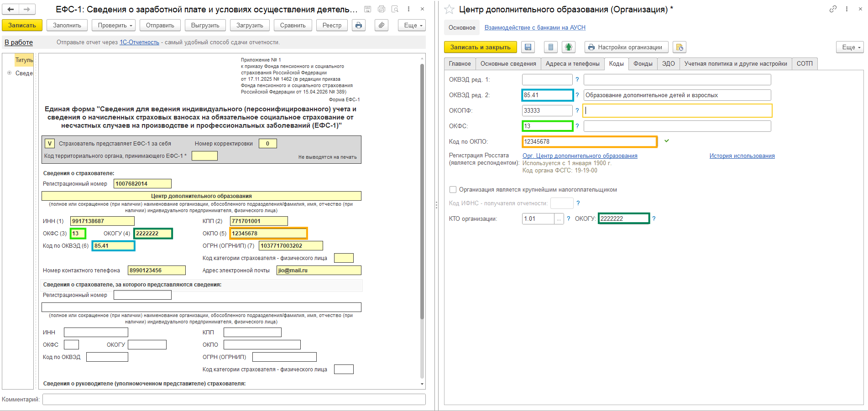Click the history document icon beside Настройки организации

coord(680,47)
